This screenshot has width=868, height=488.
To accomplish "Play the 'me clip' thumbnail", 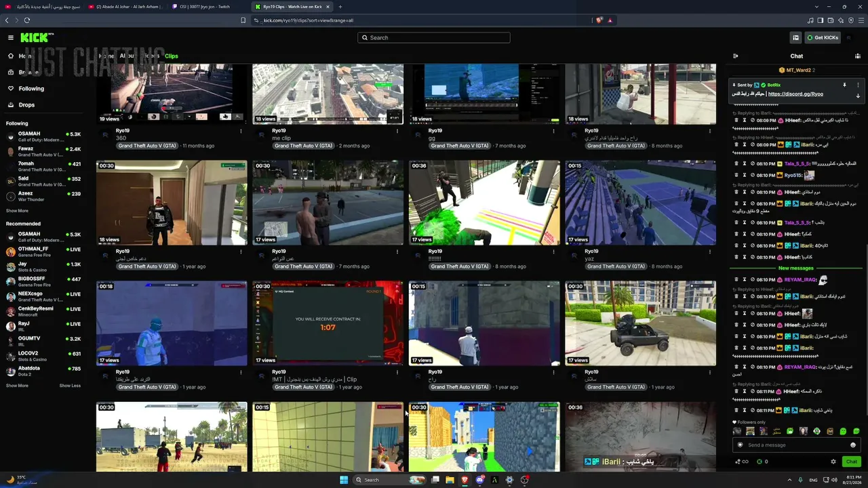I will click(x=328, y=94).
